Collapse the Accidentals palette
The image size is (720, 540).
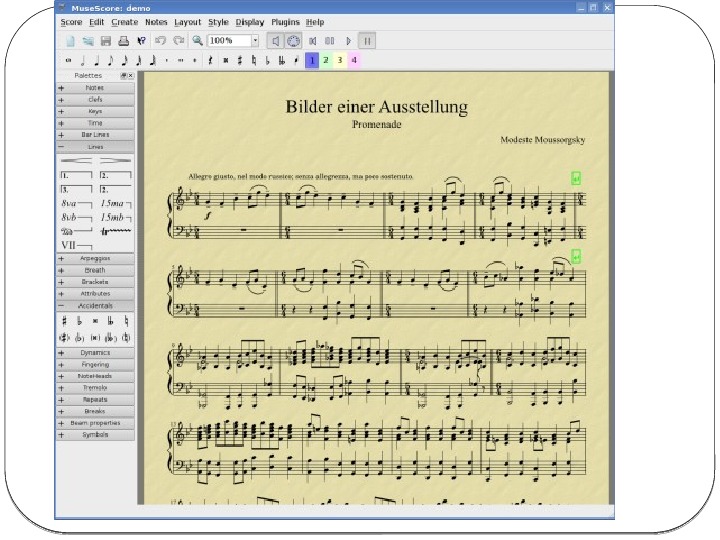point(96,306)
